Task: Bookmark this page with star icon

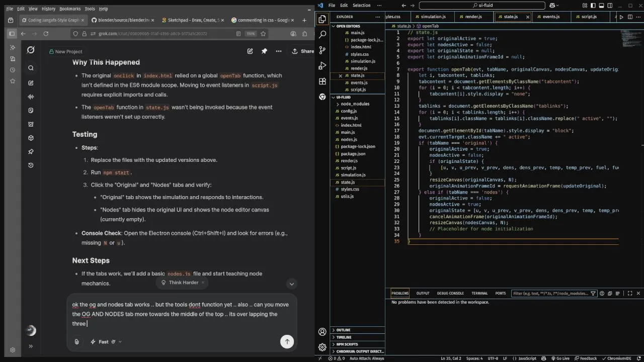Action: [x=263, y=34]
